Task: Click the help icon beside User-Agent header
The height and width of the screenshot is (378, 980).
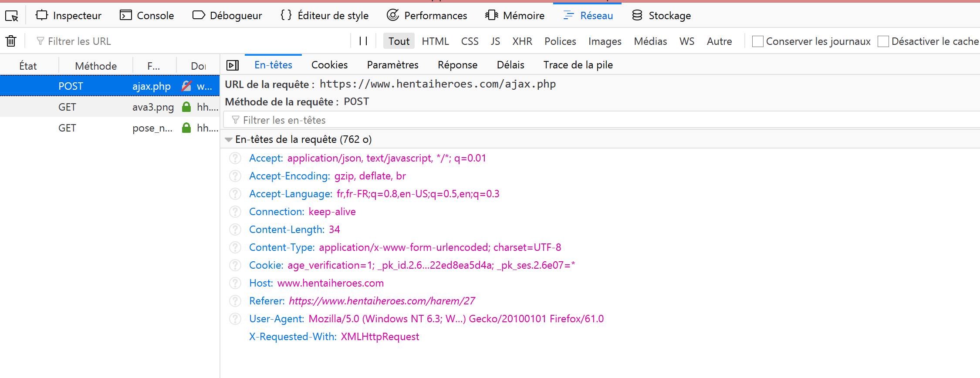Action: pyautogui.click(x=235, y=319)
